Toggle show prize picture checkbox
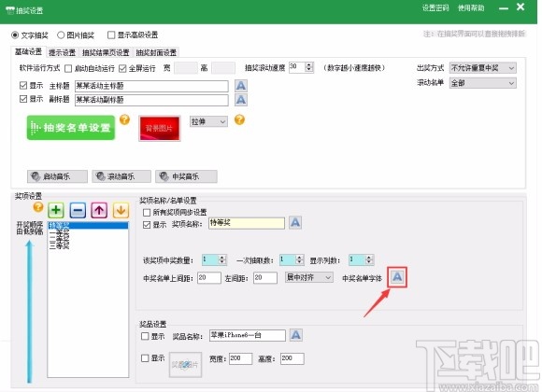The image size is (542, 392). pyautogui.click(x=145, y=358)
